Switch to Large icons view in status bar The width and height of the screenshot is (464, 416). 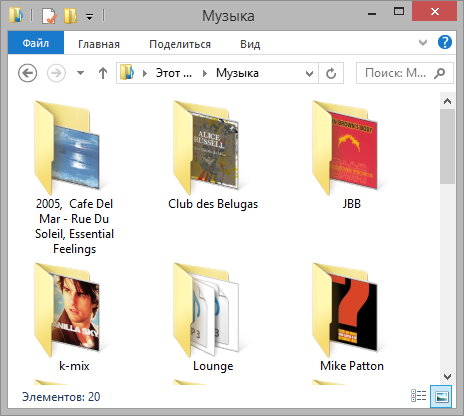pyautogui.click(x=441, y=397)
